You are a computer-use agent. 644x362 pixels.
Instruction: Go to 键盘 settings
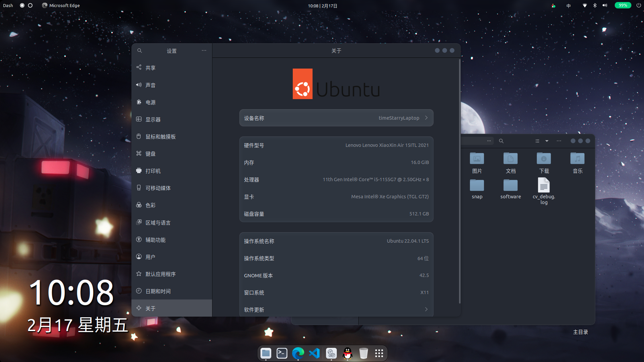click(172, 154)
